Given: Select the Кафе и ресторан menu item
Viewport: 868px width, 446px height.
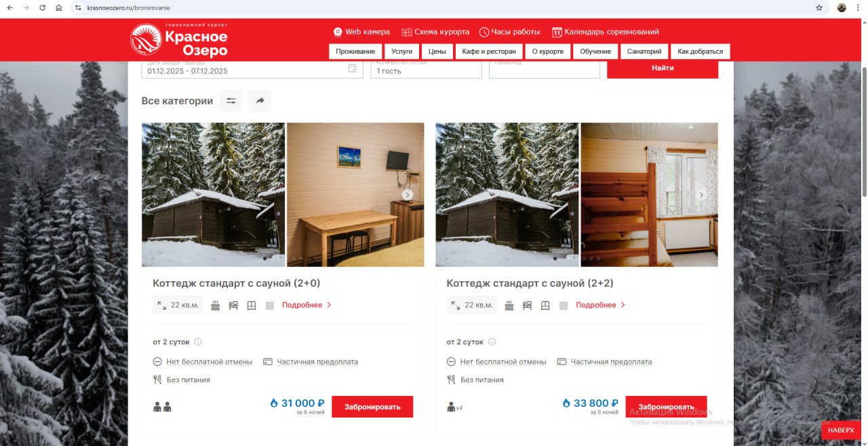Looking at the screenshot, I should point(489,52).
